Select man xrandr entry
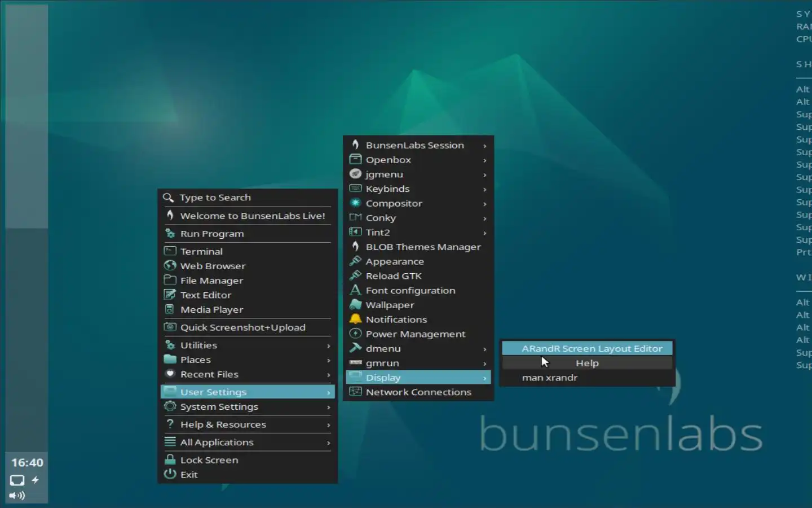 pos(587,378)
